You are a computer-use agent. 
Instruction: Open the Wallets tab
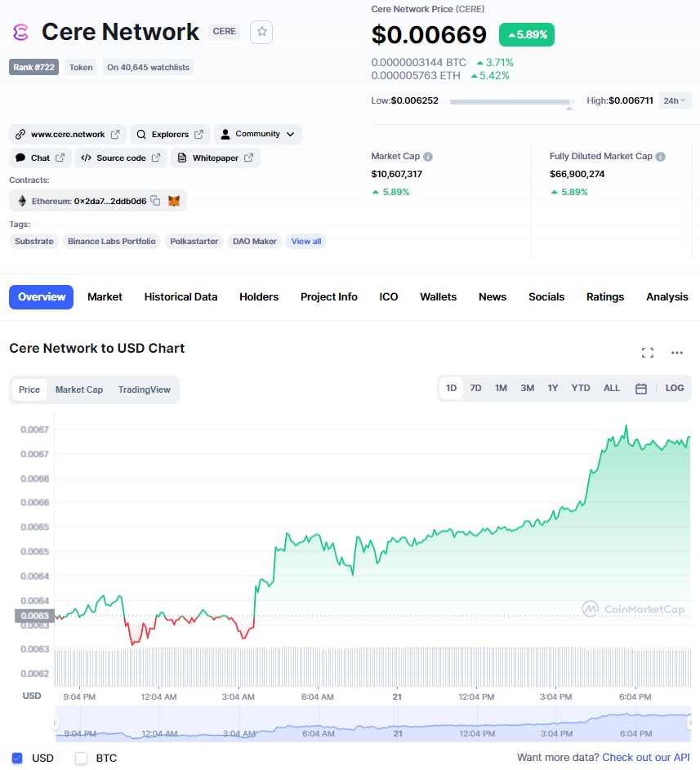point(438,297)
